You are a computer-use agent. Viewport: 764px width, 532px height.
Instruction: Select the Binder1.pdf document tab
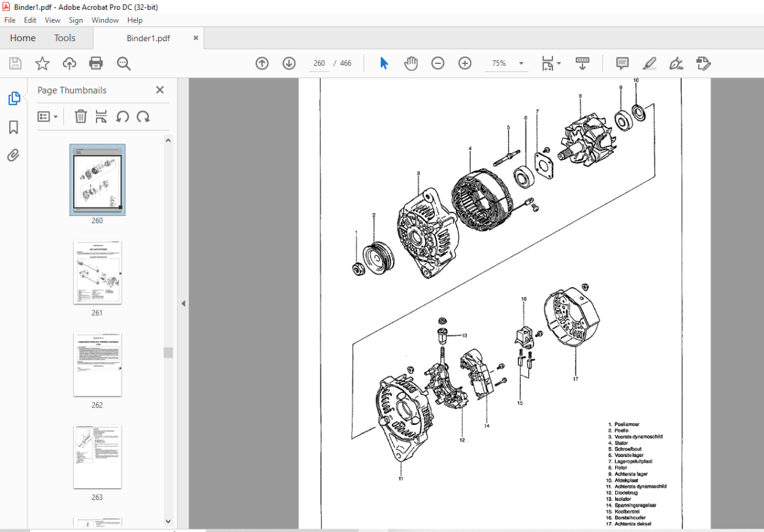[x=148, y=38]
